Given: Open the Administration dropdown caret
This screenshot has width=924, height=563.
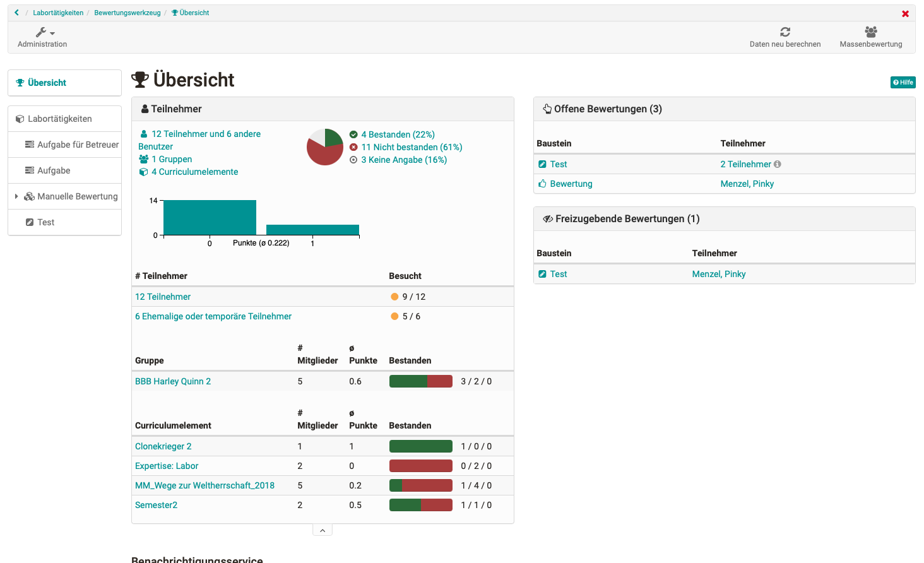Looking at the screenshot, I should [52, 33].
